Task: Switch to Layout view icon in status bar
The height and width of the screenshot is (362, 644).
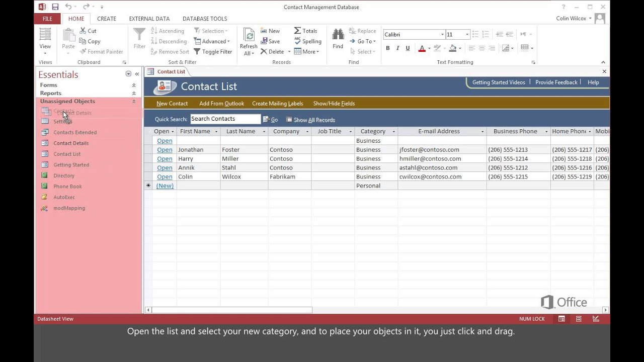Action: point(579,319)
